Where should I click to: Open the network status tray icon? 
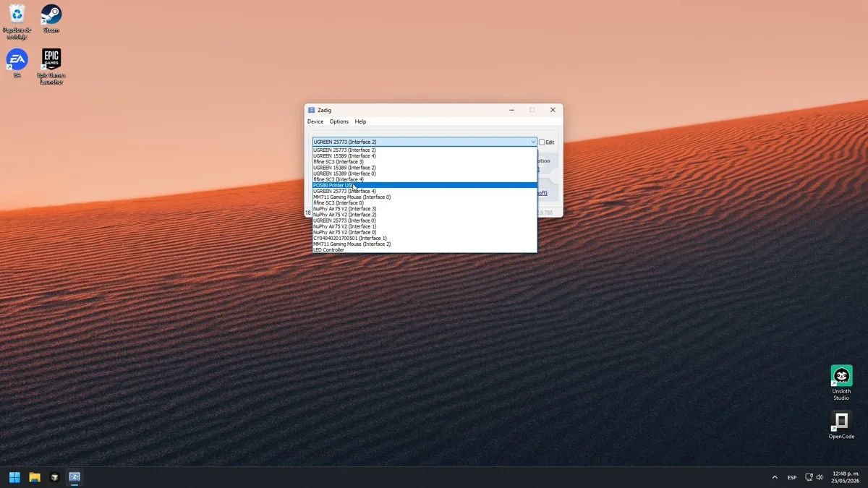click(x=809, y=477)
